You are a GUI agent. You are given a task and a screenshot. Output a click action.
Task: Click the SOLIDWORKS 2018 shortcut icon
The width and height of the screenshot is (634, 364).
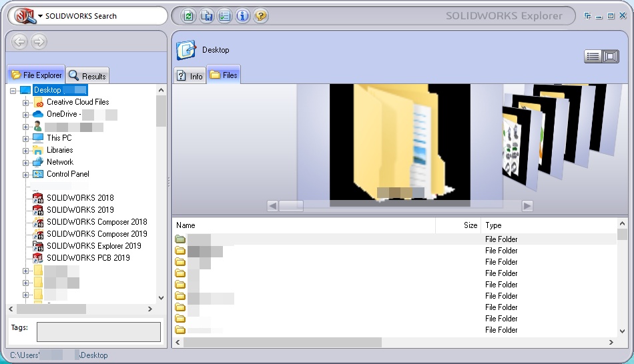click(38, 198)
